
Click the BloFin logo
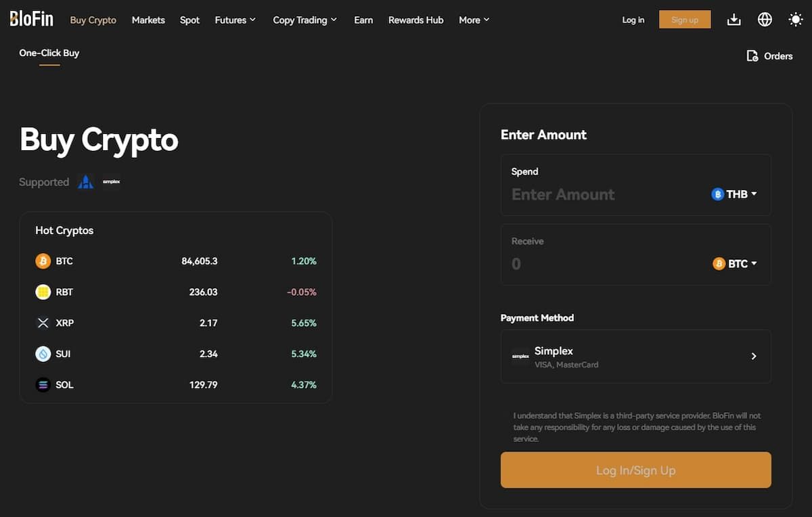tap(31, 19)
